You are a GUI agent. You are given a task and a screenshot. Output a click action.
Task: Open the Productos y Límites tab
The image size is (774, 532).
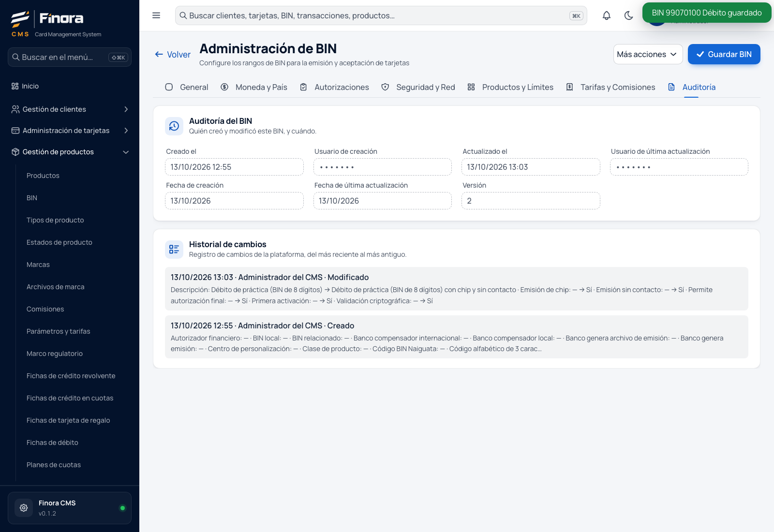[510, 87]
